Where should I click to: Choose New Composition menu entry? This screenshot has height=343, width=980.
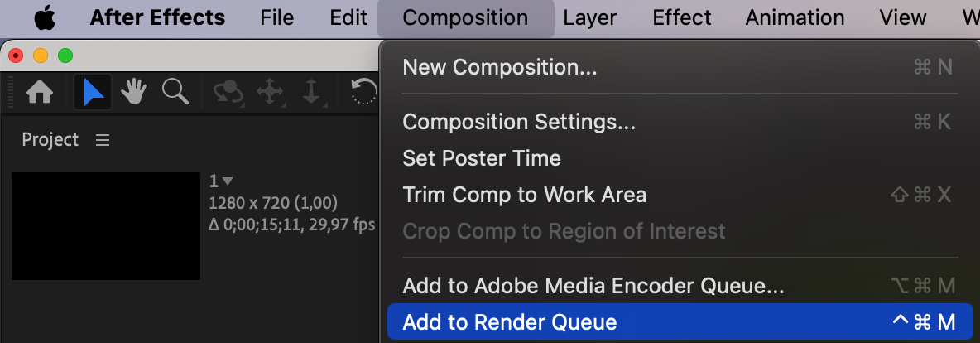coord(499,67)
